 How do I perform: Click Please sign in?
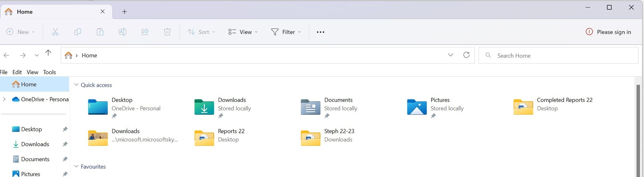[608, 32]
